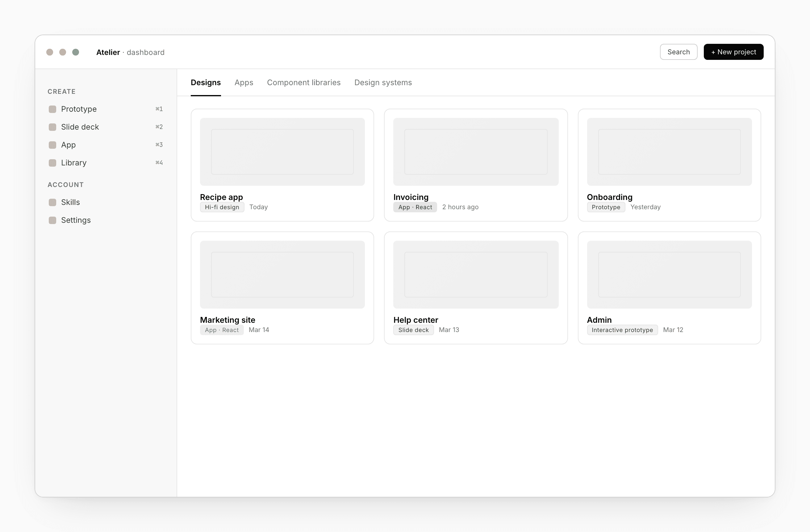Image resolution: width=810 pixels, height=532 pixels.
Task: Click the Slide deck tag on Help center
Action: pos(414,330)
